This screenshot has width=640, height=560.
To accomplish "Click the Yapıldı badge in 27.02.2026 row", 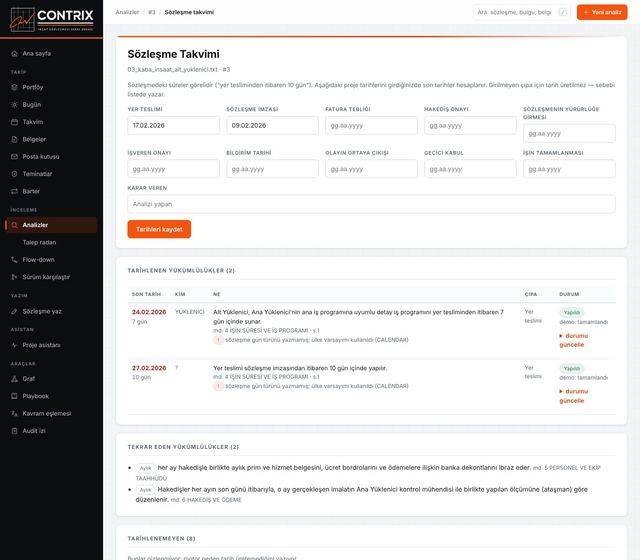I will [x=571, y=369].
